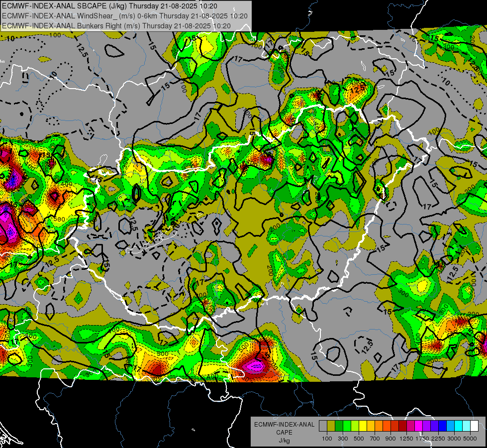Select the pure blue swatch after 2250
Viewport: 487px width, 448px height.
443,426
